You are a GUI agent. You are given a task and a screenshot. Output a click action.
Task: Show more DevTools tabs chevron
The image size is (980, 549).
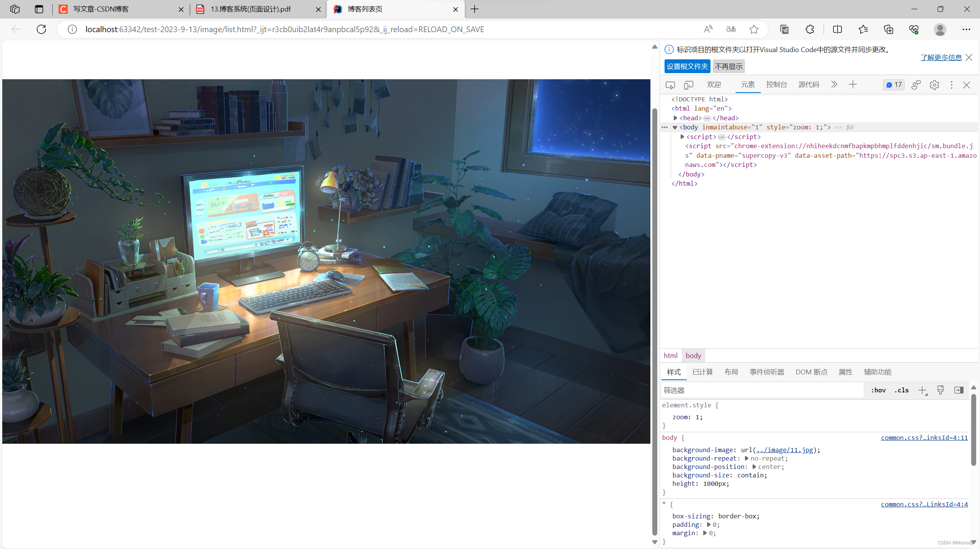(834, 85)
